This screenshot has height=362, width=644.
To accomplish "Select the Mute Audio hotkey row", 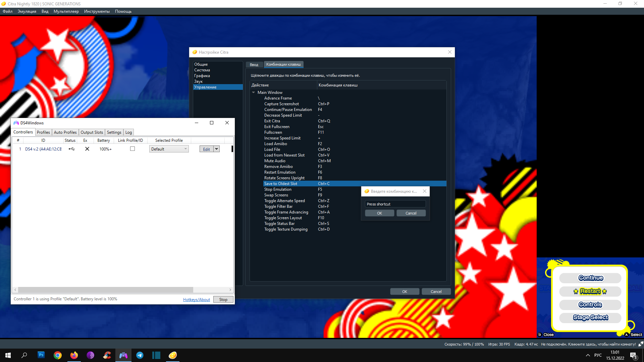I will [355, 161].
